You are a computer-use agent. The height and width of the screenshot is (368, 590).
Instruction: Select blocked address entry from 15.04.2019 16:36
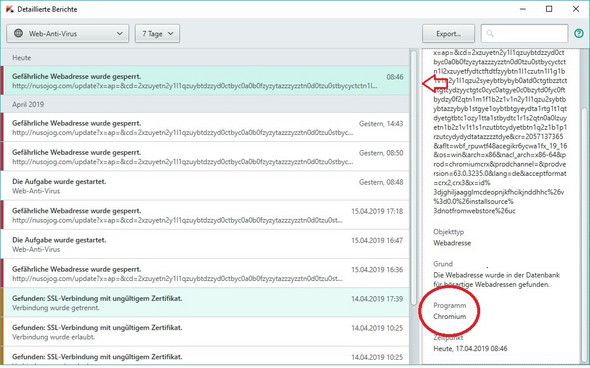tap(205, 274)
